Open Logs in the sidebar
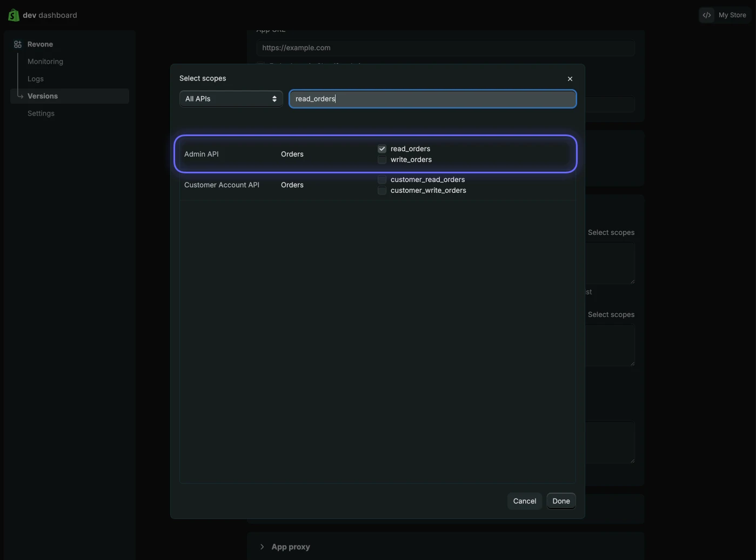The image size is (756, 560). [36, 79]
